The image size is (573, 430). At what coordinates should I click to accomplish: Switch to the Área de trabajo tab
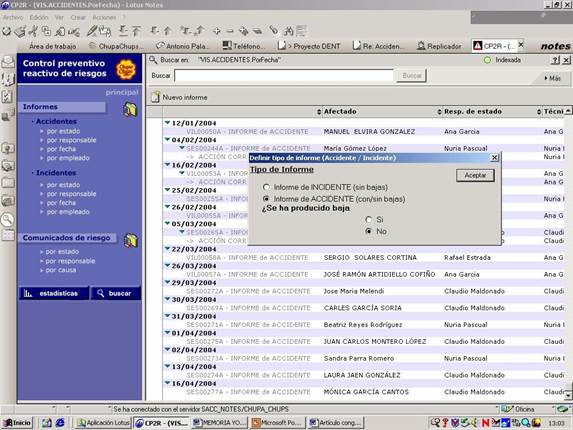click(53, 46)
